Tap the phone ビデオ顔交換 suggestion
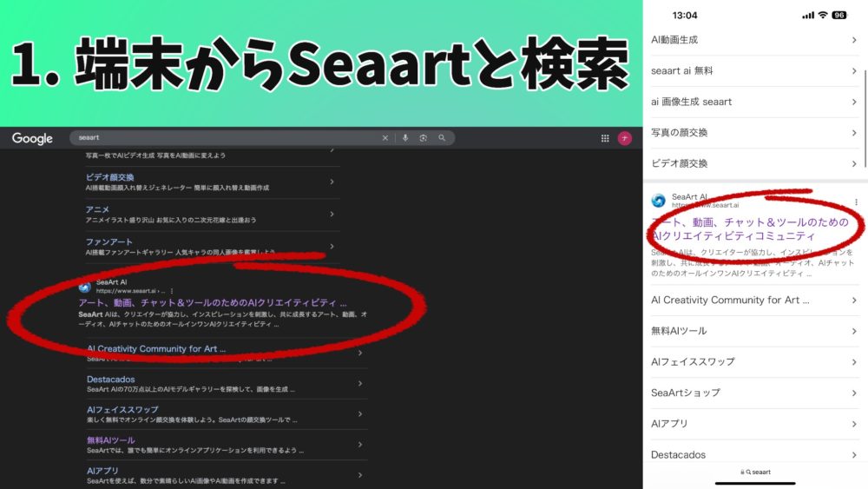The height and width of the screenshot is (489, 868). pos(680,164)
